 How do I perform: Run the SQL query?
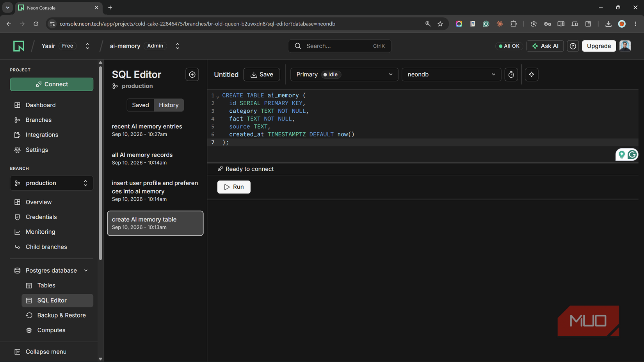pyautogui.click(x=234, y=187)
